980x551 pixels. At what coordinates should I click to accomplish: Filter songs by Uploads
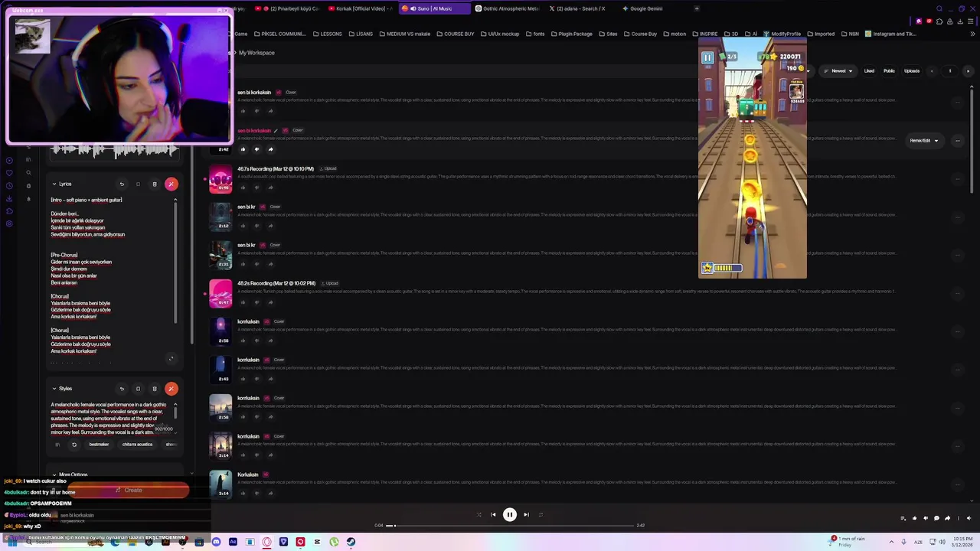pos(912,71)
